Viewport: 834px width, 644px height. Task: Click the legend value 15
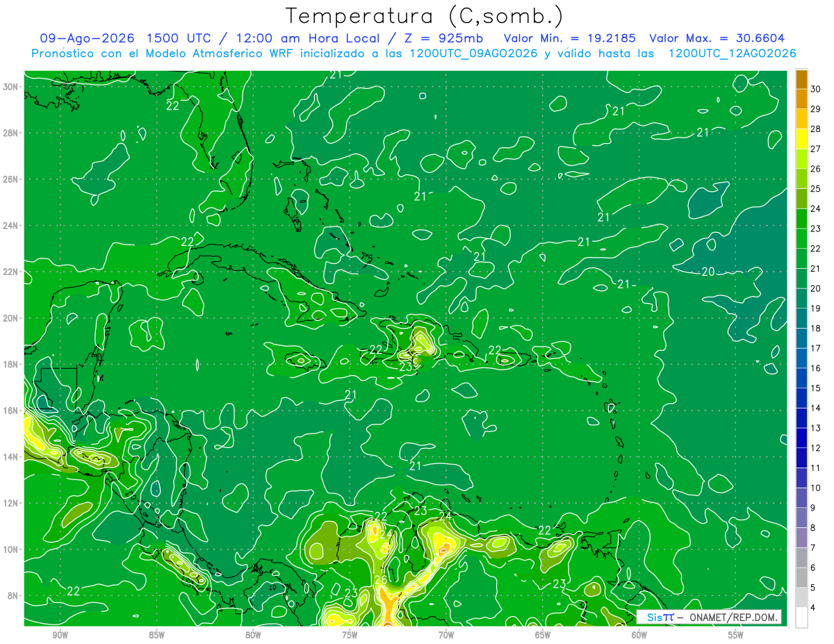(x=816, y=388)
